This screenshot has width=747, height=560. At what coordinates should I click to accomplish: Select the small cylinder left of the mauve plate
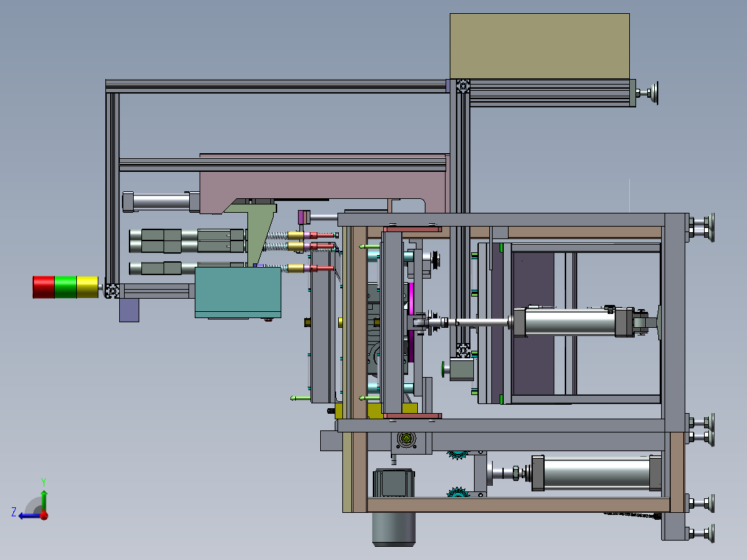(161, 202)
